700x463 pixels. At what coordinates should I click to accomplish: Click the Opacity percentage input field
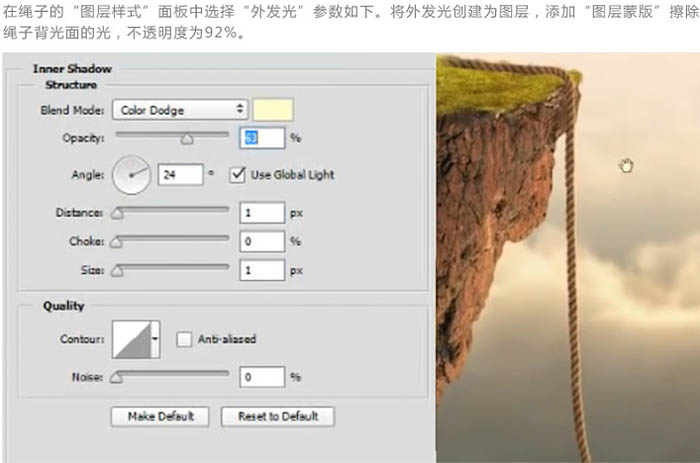(262, 138)
